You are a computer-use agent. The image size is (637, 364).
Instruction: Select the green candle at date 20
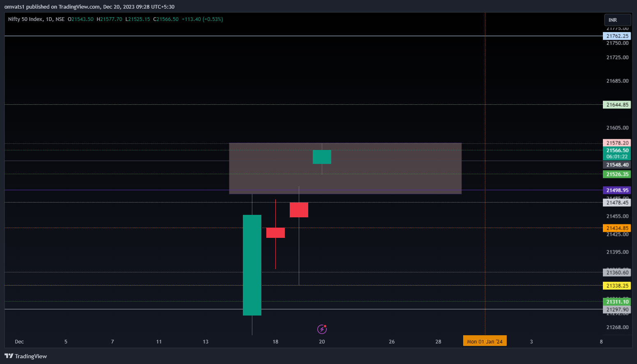tap(322, 157)
